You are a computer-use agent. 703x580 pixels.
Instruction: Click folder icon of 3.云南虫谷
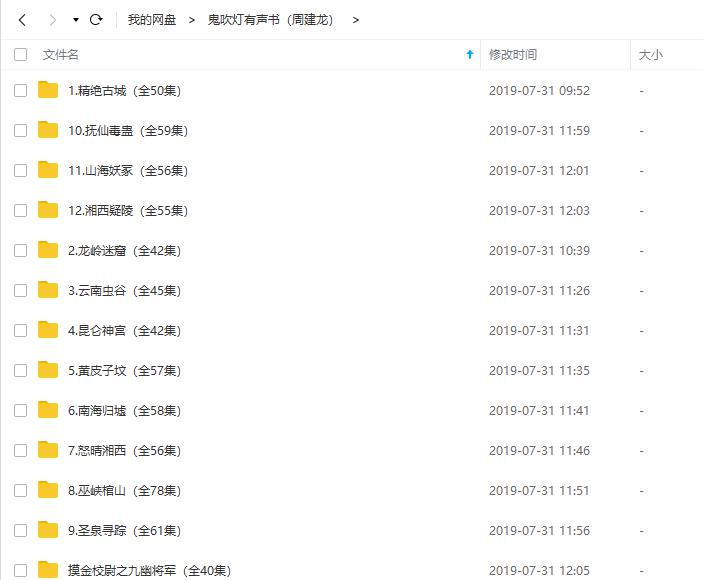pyautogui.click(x=48, y=290)
